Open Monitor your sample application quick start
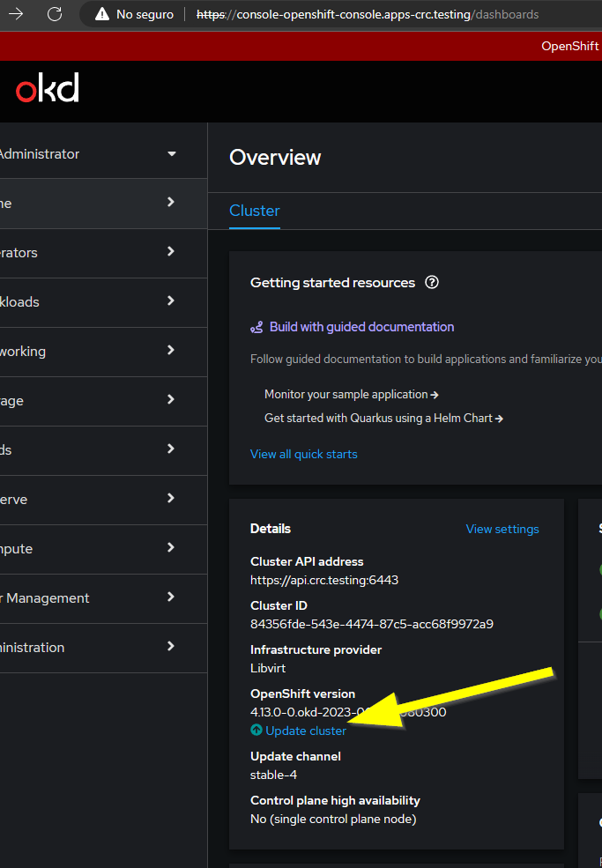602x868 pixels. click(x=351, y=395)
